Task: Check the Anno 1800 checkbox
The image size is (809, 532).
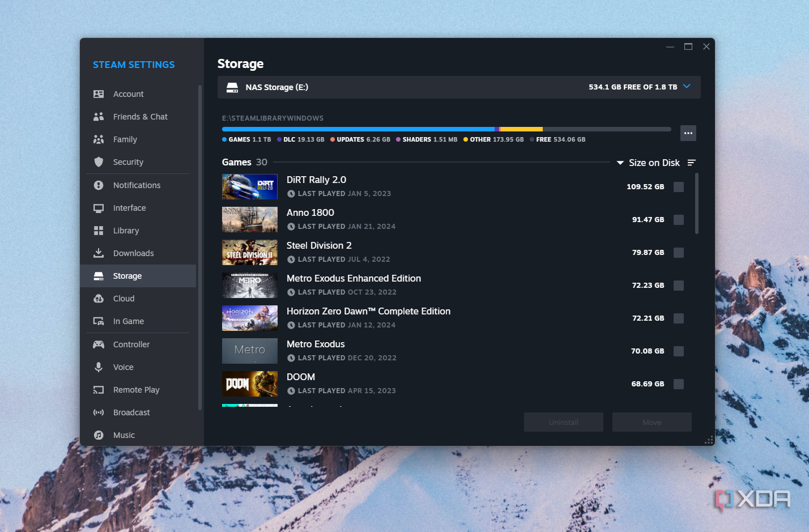Action: 679,220
